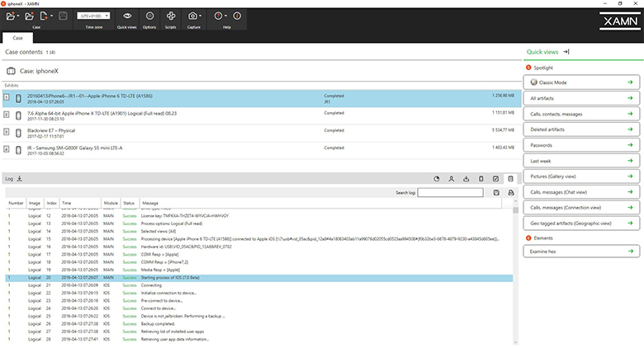
Task: Open All artifacts quick view
Action: [581, 98]
